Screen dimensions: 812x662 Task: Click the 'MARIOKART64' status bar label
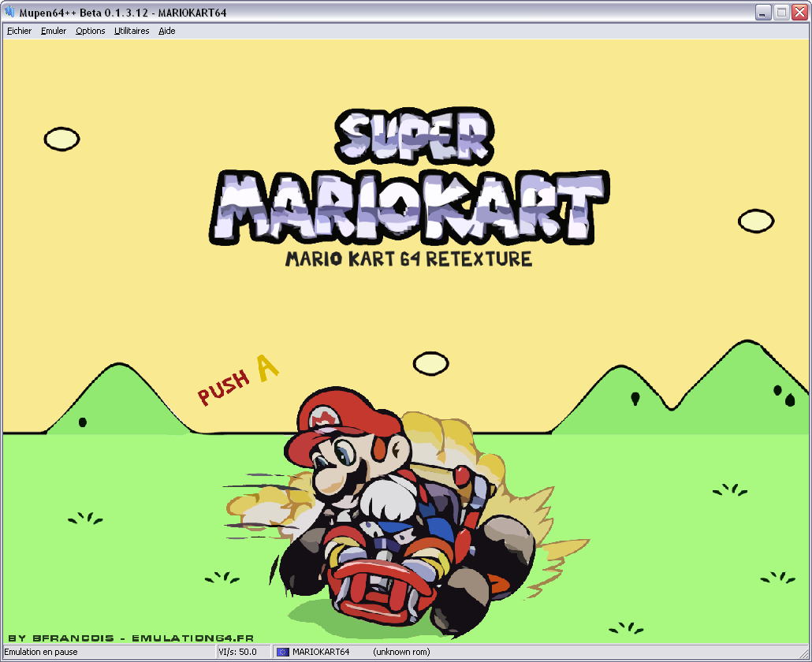[321, 653]
